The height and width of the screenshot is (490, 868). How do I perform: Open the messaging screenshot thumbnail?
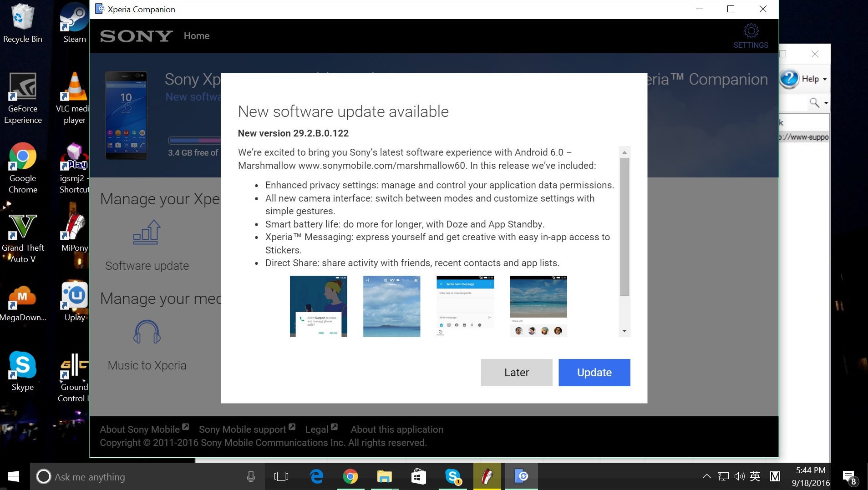click(x=465, y=306)
